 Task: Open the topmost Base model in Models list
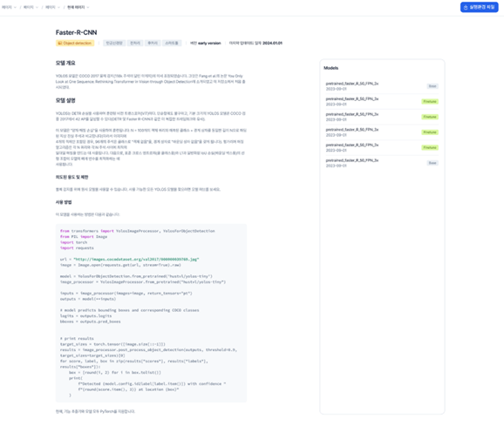pos(382,86)
